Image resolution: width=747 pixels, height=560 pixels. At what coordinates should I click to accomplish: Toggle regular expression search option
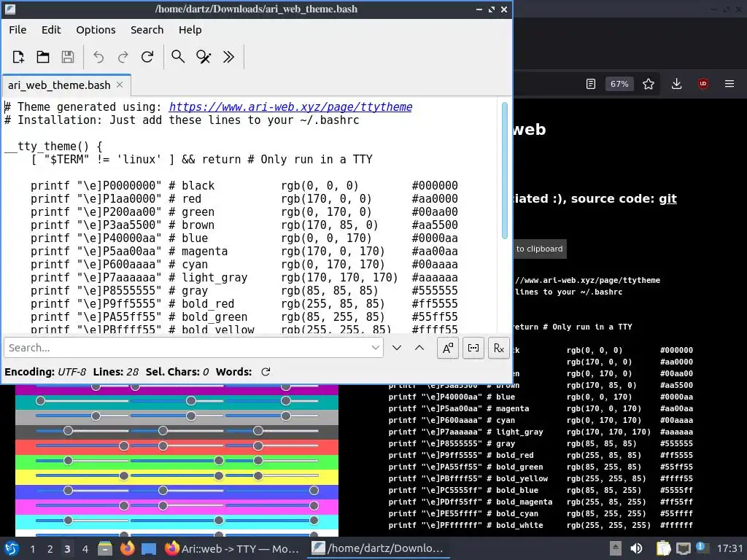(499, 348)
